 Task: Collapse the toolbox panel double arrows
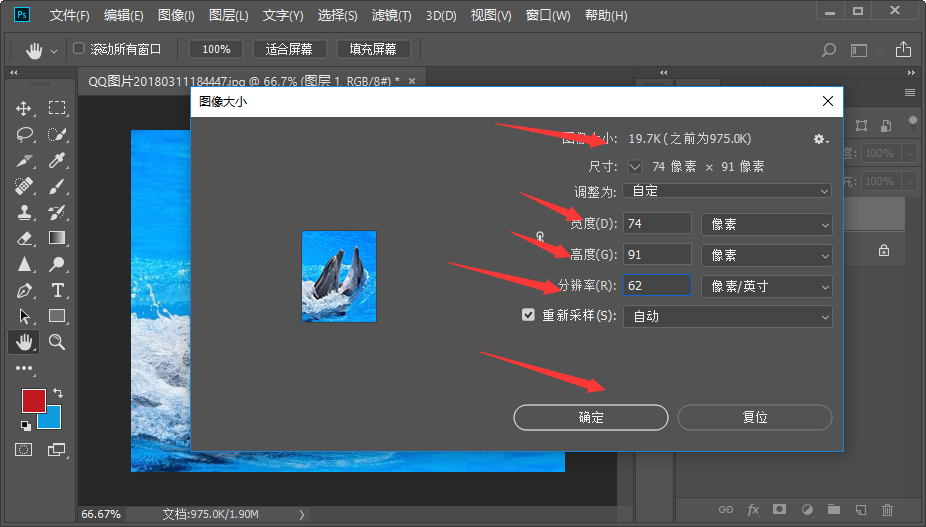14,73
